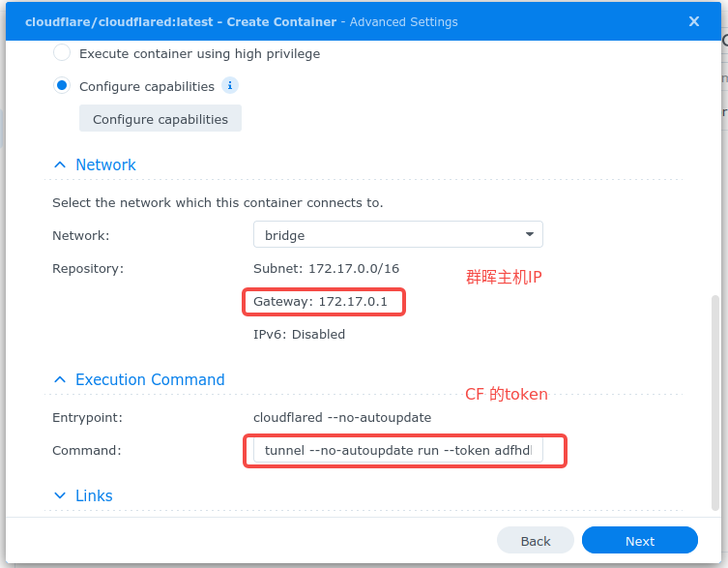
Task: Click the Command input field
Action: pos(397,451)
